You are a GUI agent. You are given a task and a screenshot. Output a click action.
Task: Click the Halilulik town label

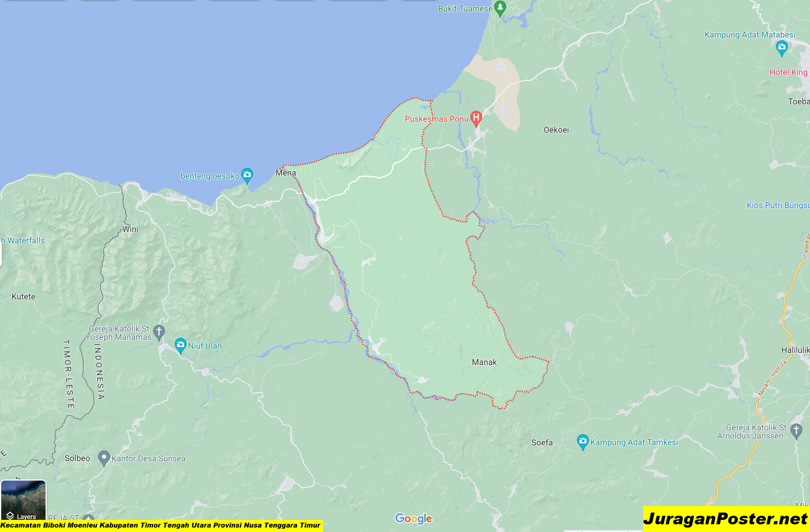(795, 350)
